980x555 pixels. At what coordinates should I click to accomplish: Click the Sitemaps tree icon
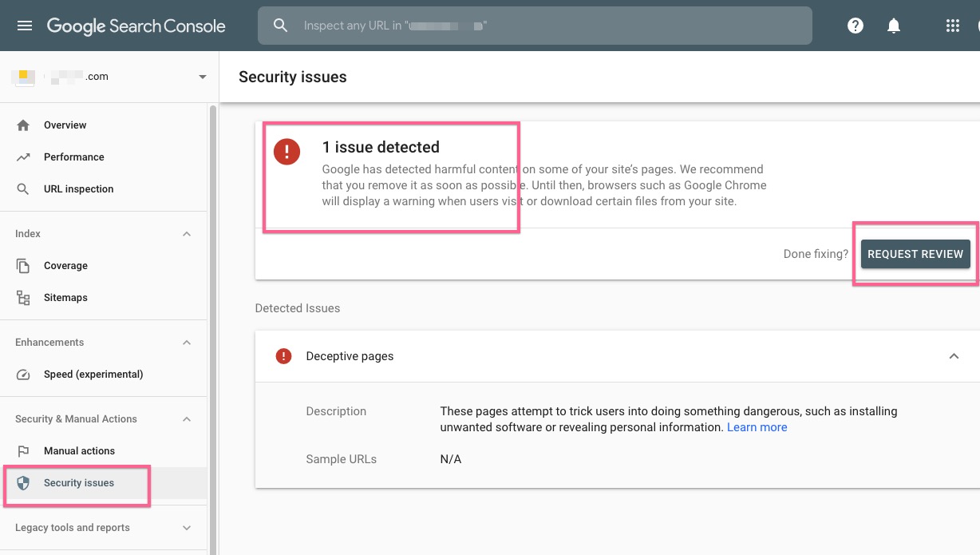coord(23,298)
